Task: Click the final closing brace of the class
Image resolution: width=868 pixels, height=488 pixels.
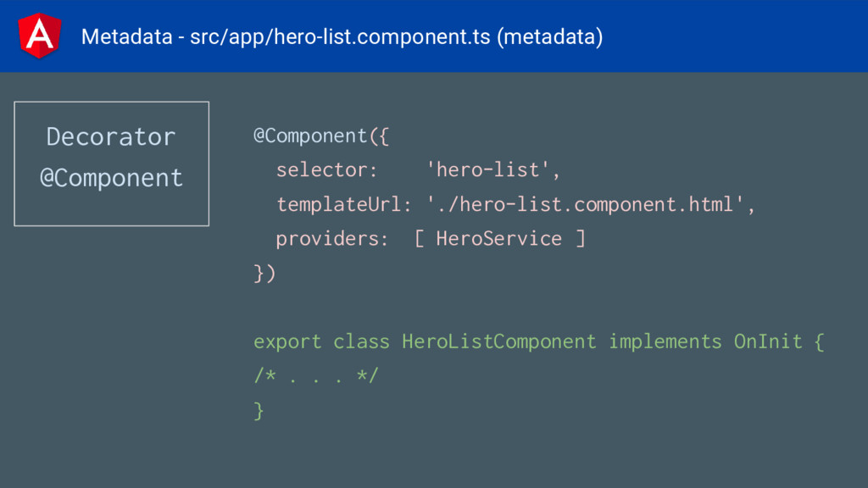Action: [x=259, y=411]
